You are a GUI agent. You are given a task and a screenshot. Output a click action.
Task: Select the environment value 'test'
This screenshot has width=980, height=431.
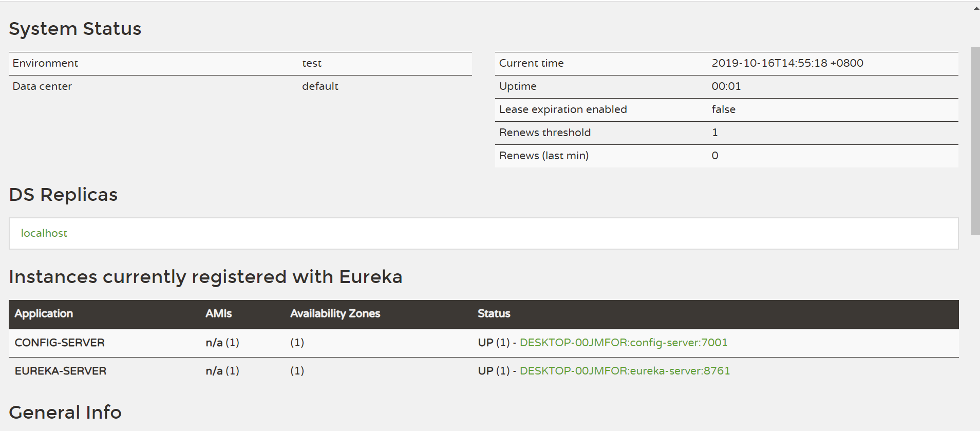(312, 63)
